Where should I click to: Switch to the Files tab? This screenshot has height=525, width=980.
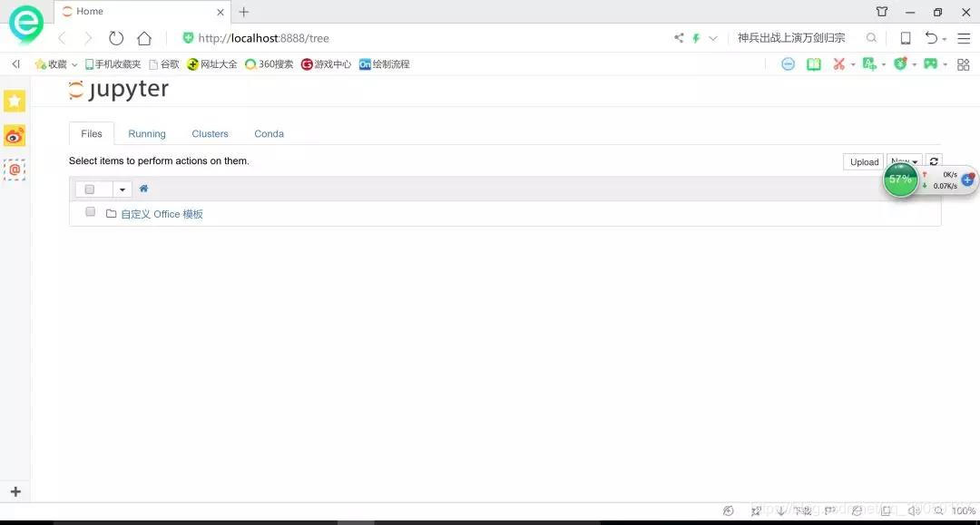coord(92,133)
